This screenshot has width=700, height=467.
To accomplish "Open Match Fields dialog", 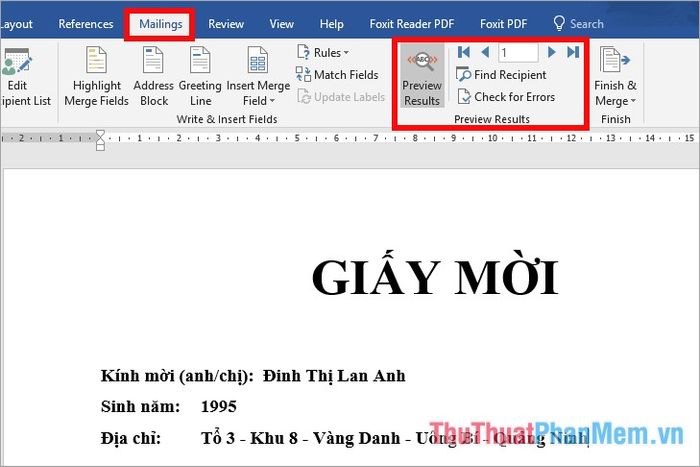I will coord(337,75).
